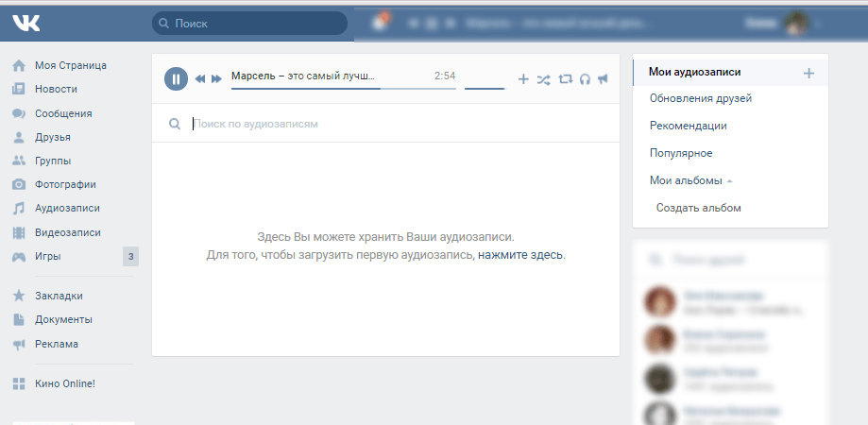868x425 pixels.
Task: Go to Сообщения link
Action: 63,113
